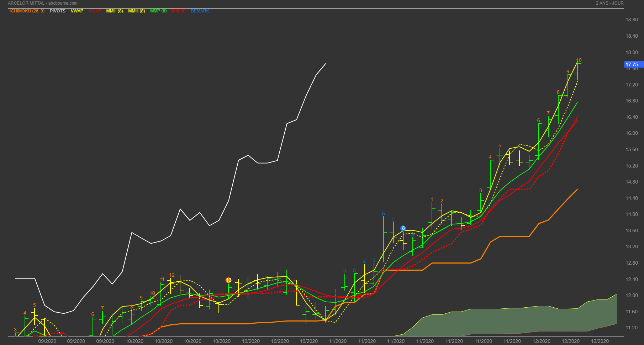Click the 13.20 price axis label
The image size is (644, 345).
(632, 246)
